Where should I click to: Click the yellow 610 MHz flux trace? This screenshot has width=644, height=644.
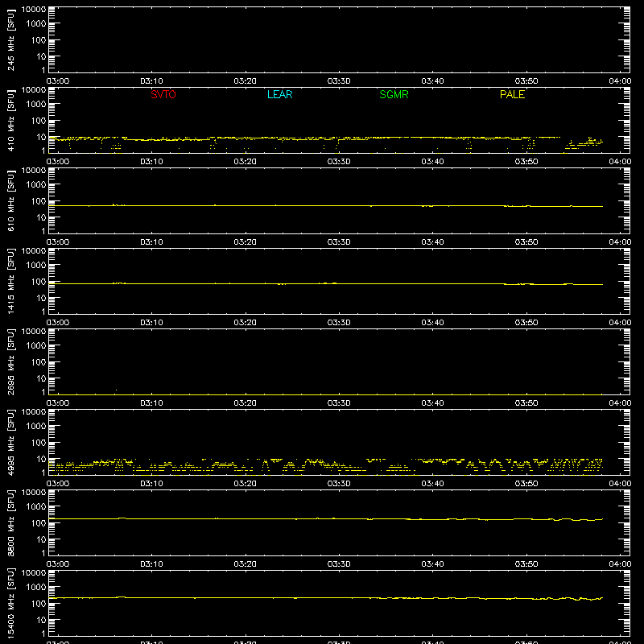(326, 206)
